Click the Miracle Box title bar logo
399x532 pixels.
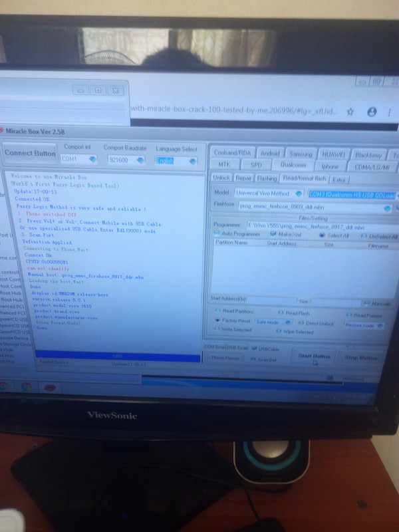(x=1, y=130)
